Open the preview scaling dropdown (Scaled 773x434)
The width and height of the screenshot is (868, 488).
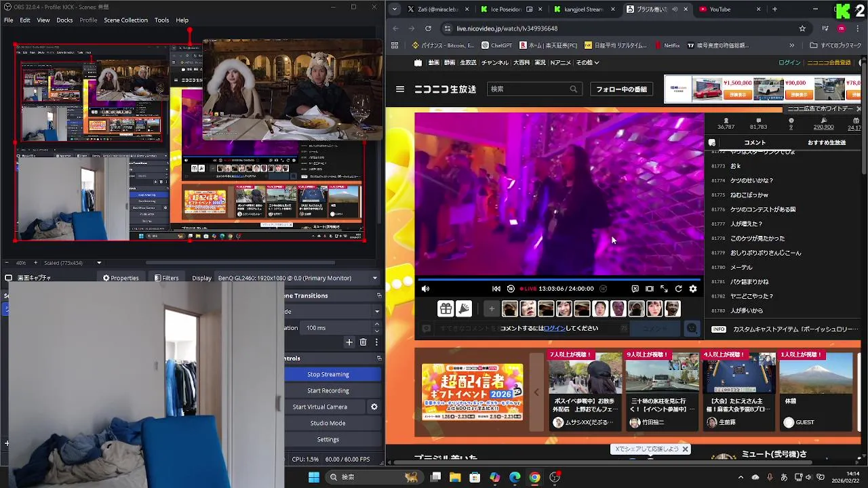99,263
